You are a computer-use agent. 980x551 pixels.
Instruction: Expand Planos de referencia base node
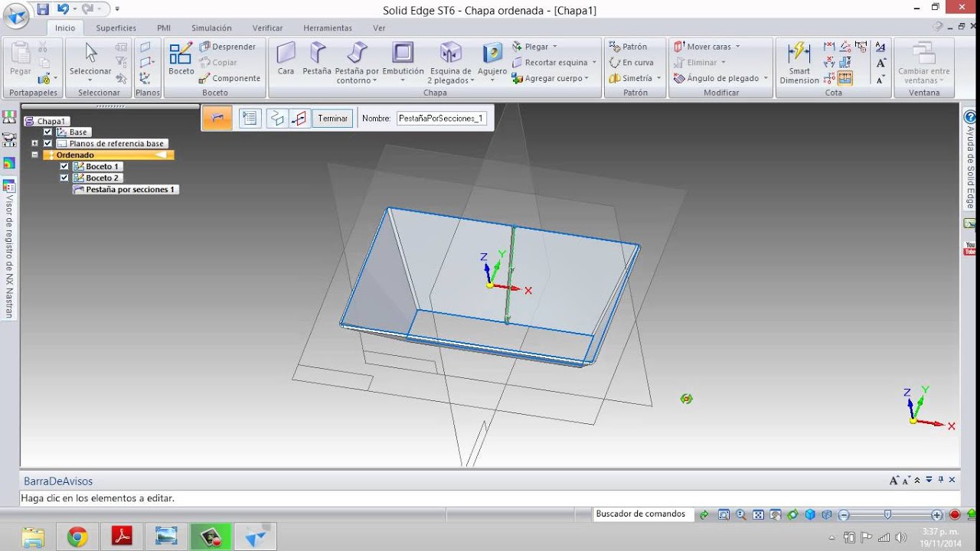click(x=34, y=144)
